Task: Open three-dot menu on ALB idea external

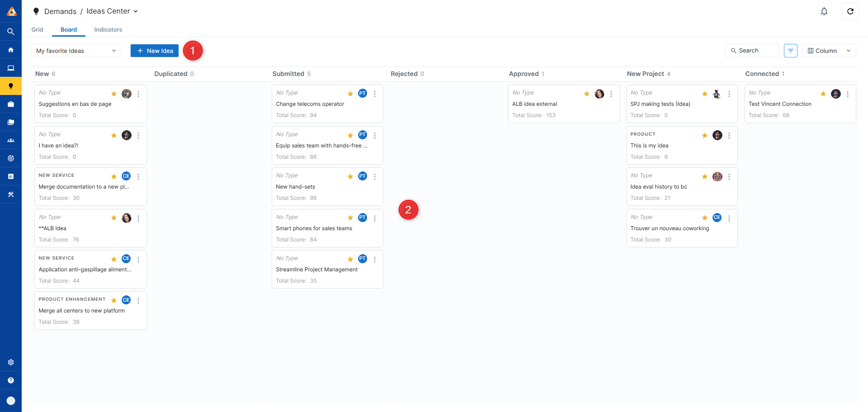Action: coord(611,94)
